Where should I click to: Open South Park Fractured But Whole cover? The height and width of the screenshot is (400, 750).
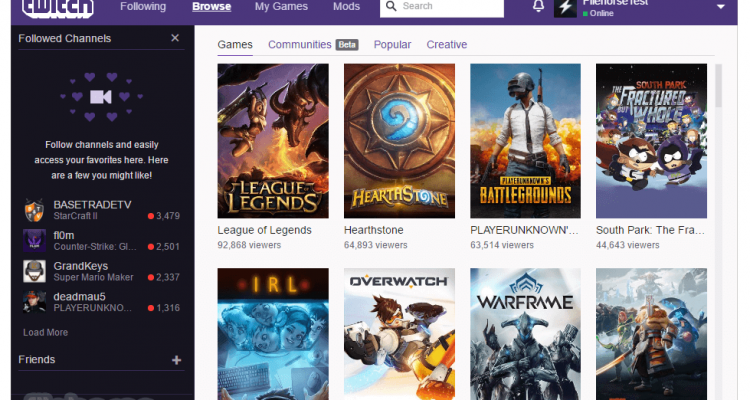(x=651, y=141)
